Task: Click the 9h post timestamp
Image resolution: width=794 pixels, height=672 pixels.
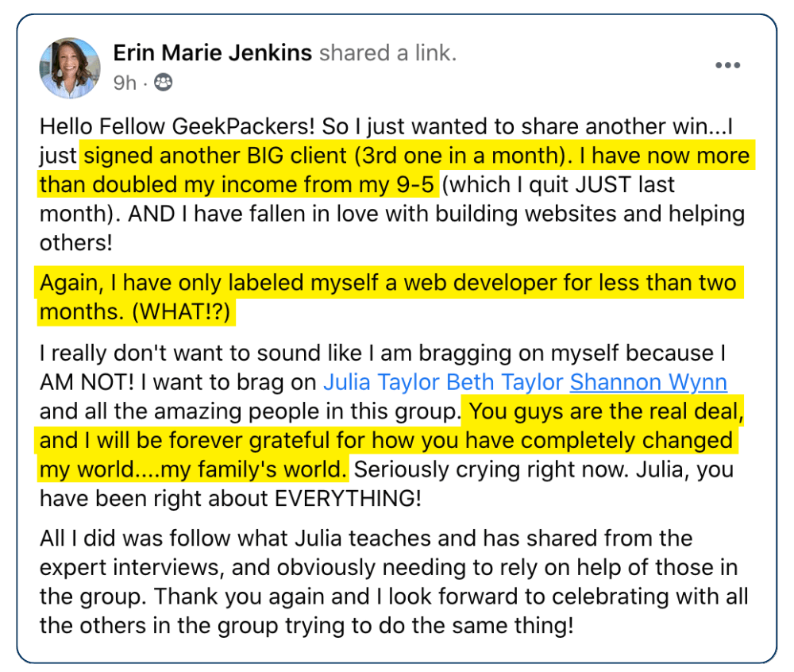Action: pos(125,83)
